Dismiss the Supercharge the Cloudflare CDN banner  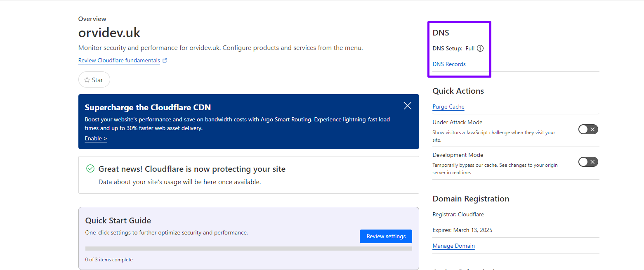tap(407, 106)
